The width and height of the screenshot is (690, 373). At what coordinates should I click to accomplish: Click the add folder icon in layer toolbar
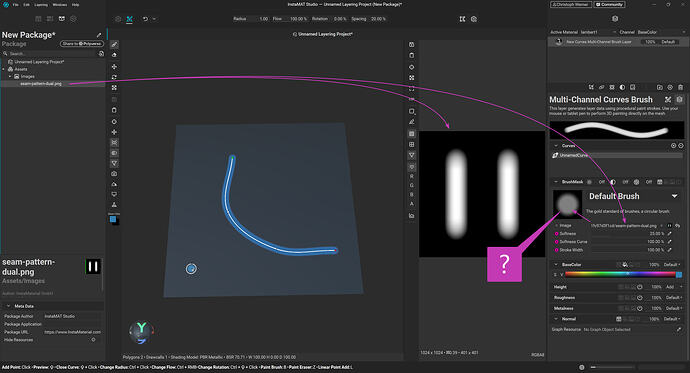(659, 87)
